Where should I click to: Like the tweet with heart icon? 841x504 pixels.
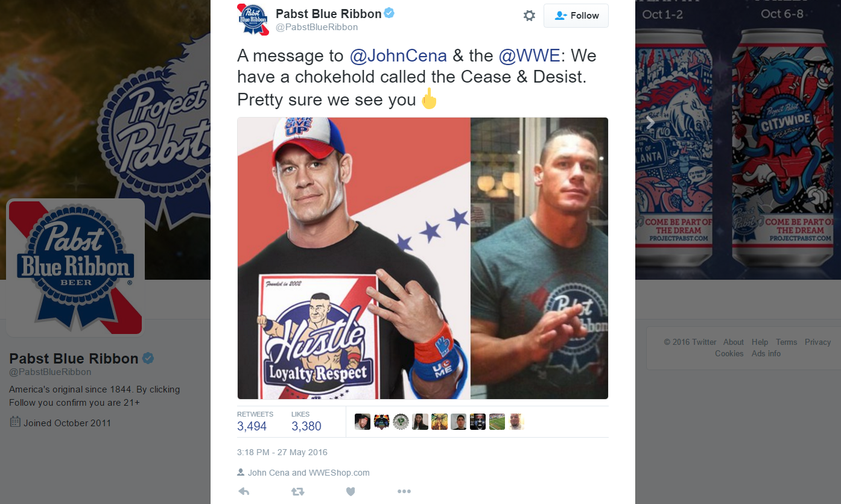351,491
